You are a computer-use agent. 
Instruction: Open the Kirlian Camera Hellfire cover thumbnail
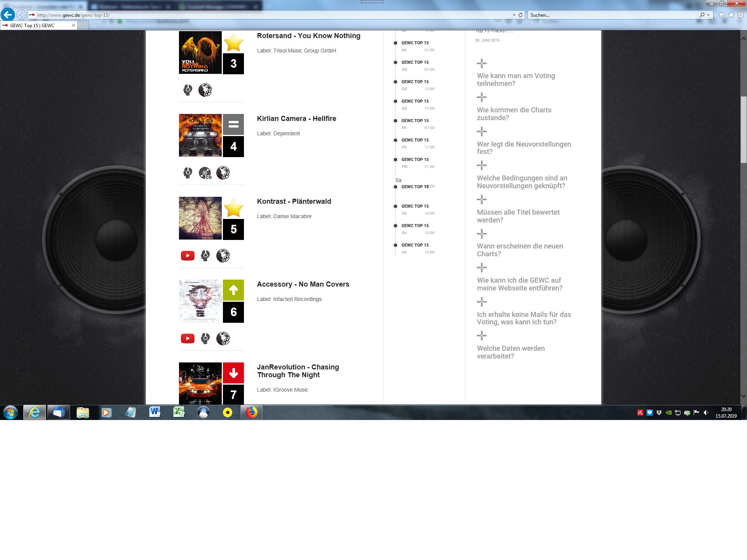(x=200, y=135)
